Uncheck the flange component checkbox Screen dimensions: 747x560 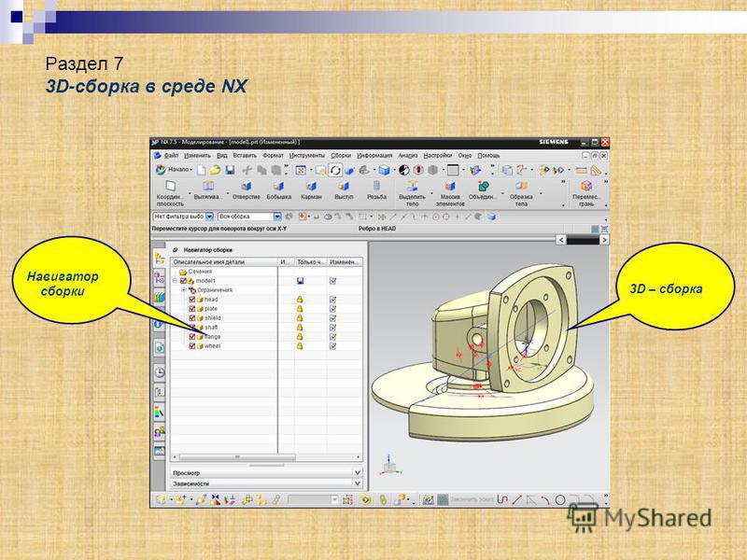point(192,337)
